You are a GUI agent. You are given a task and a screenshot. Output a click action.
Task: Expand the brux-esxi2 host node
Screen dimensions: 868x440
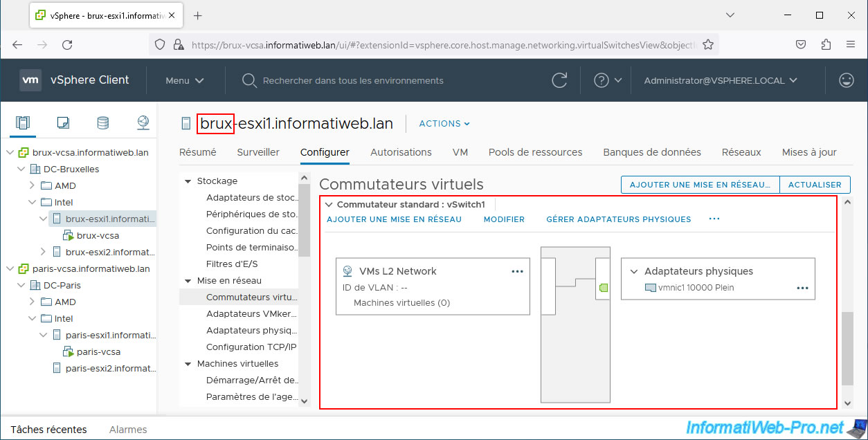43,252
